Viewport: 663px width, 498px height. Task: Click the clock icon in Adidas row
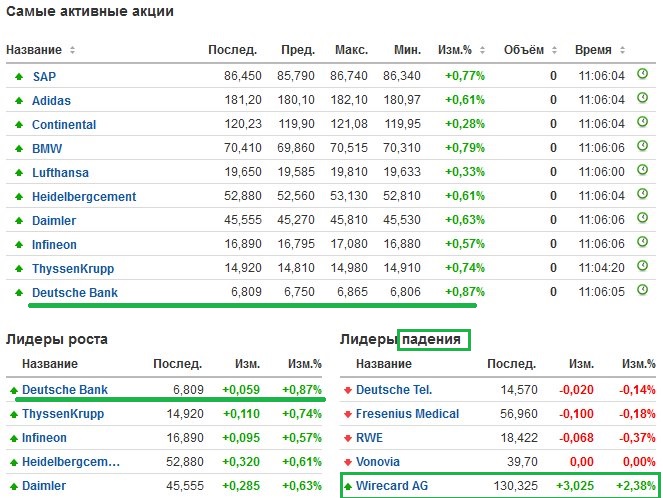click(x=642, y=98)
